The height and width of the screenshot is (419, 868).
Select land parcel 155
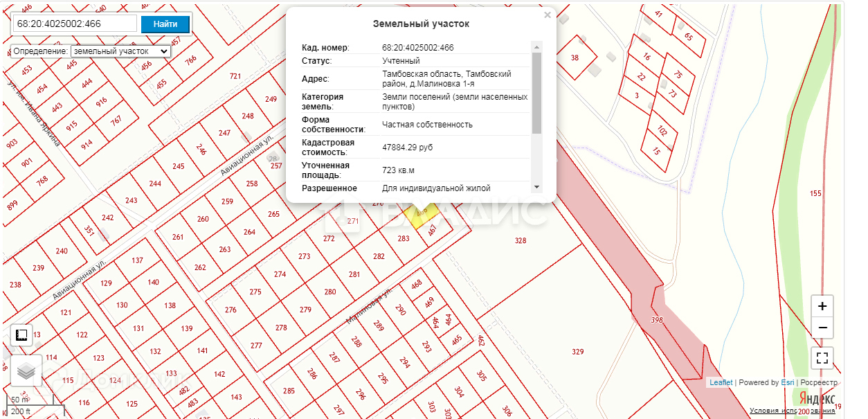815,193
